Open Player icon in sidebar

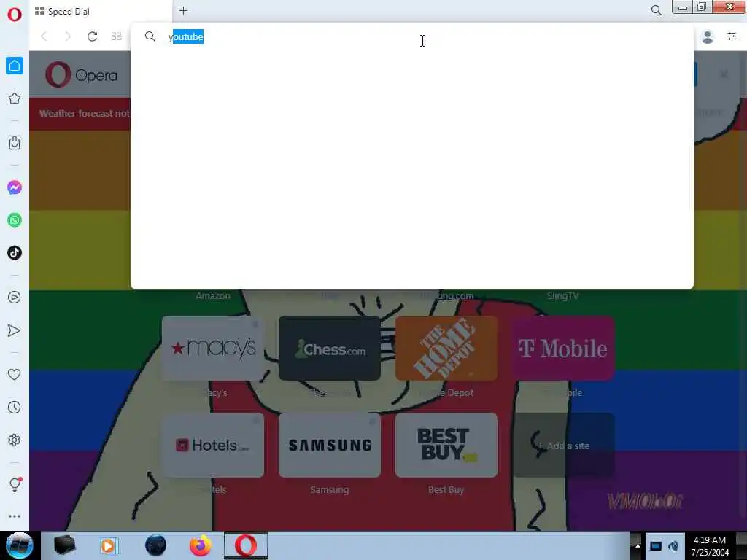pyautogui.click(x=15, y=297)
